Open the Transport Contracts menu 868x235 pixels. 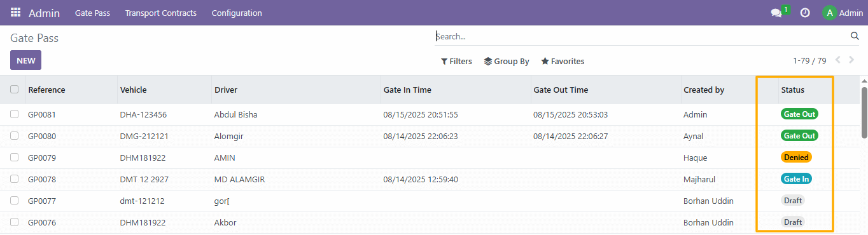click(161, 13)
